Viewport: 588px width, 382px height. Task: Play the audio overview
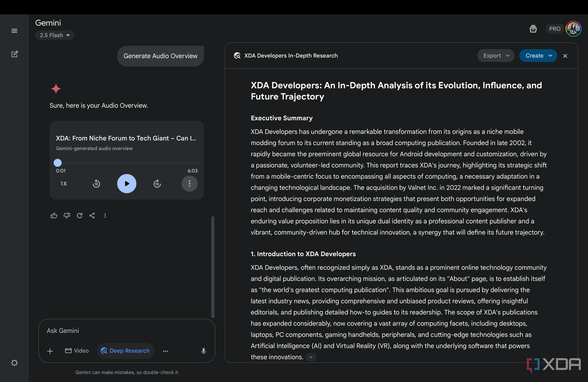point(127,184)
